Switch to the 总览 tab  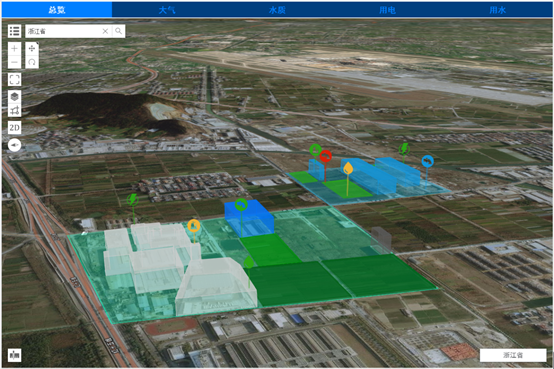pos(57,10)
